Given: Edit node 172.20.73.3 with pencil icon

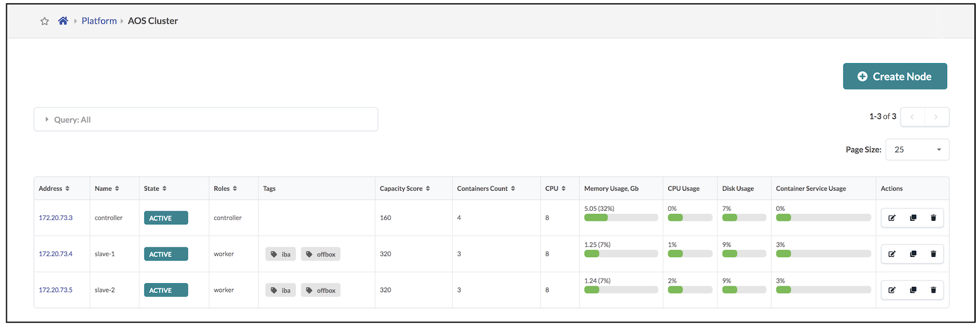Looking at the screenshot, I should point(892,218).
